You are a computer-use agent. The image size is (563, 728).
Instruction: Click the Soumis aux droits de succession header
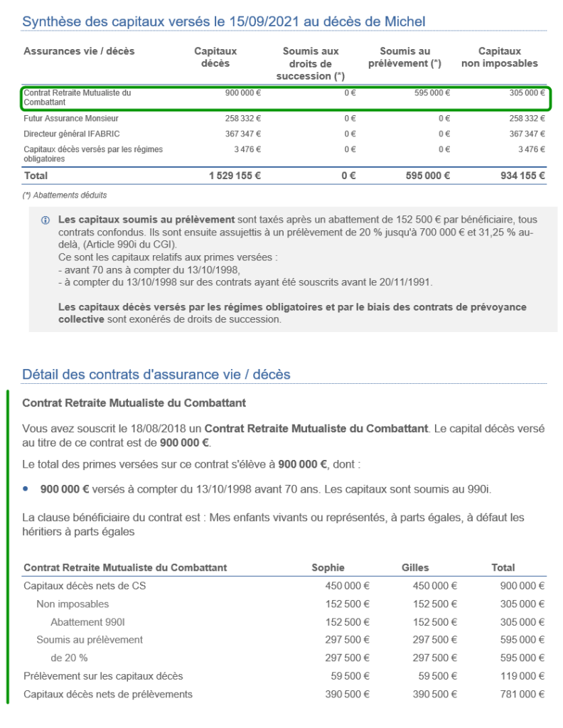point(310,63)
